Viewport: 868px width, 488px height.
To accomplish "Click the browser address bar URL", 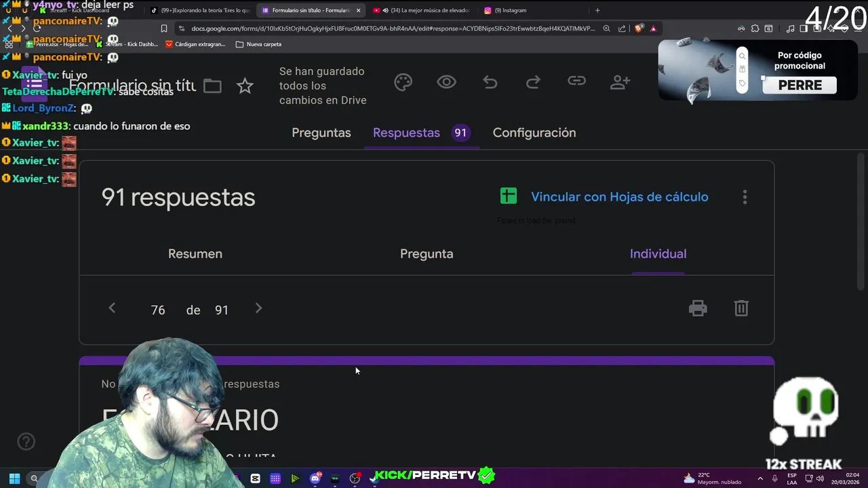I will tap(393, 28).
